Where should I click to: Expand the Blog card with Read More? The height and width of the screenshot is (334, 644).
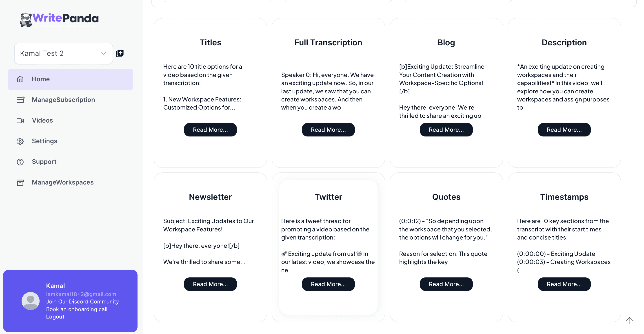(446, 130)
